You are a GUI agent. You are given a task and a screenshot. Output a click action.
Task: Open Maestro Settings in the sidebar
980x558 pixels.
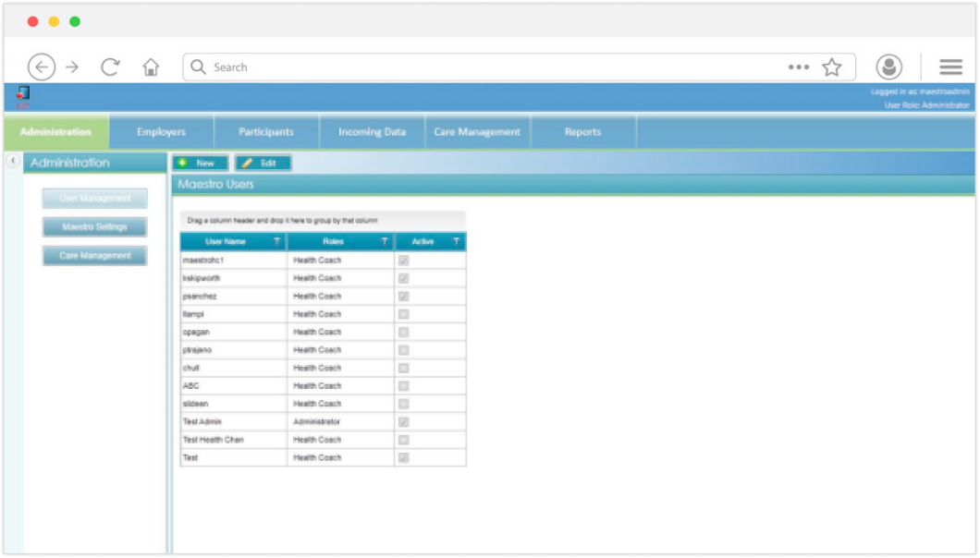click(x=95, y=227)
